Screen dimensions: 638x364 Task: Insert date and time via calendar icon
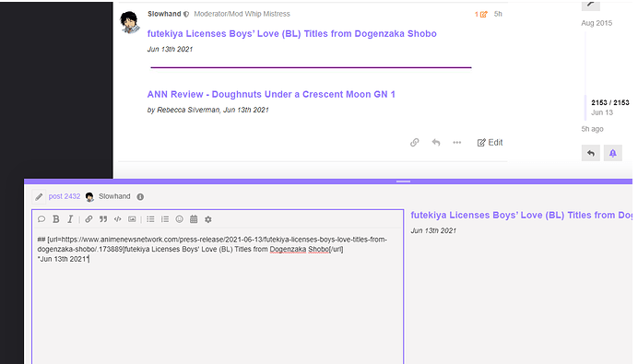pos(194,219)
